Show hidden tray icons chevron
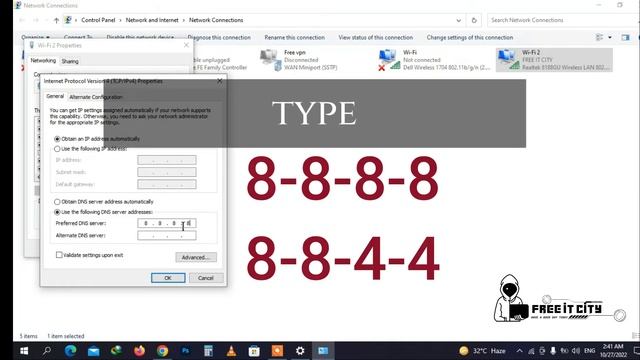Viewport: 640px width, 360px height. tap(519, 351)
